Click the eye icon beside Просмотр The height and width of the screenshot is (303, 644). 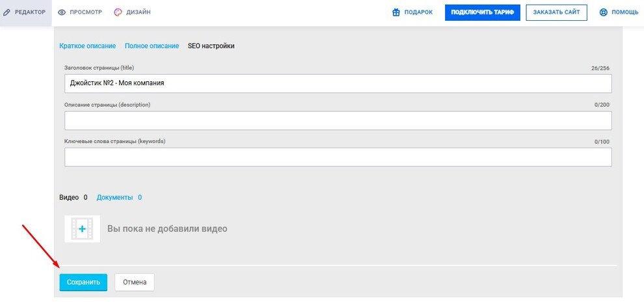pos(62,12)
